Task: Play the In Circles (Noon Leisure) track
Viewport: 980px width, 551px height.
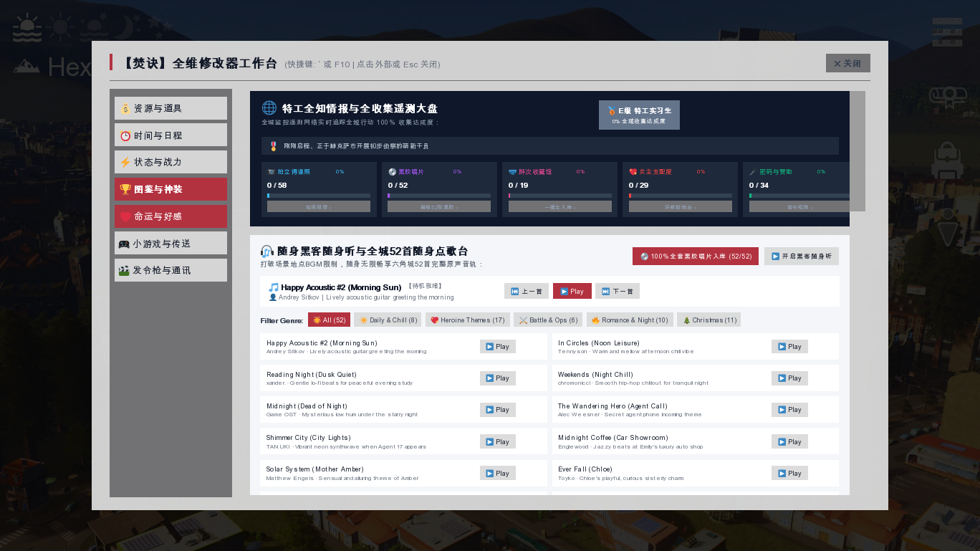Action: pyautogui.click(x=789, y=347)
